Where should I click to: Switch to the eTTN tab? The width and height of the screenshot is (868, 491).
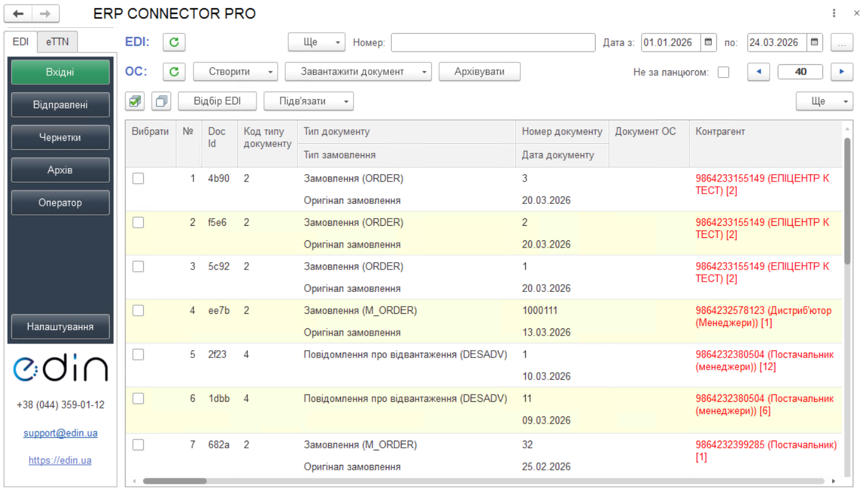58,42
